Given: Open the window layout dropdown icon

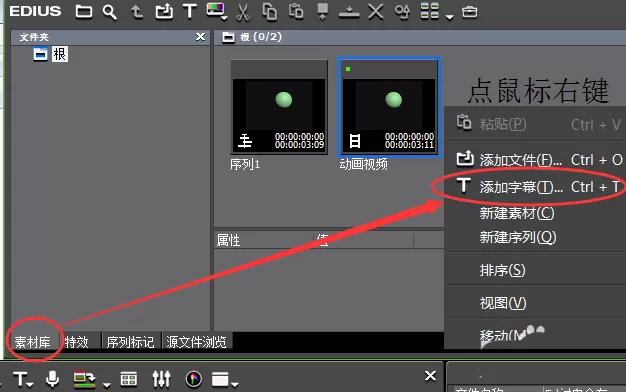Looking at the screenshot, I should pos(224,380).
